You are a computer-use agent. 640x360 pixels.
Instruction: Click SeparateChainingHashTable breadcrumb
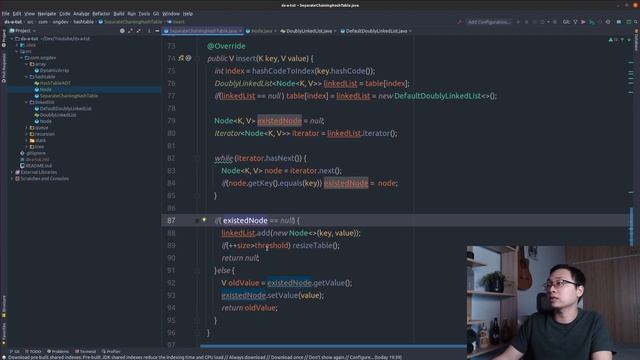(x=130, y=22)
